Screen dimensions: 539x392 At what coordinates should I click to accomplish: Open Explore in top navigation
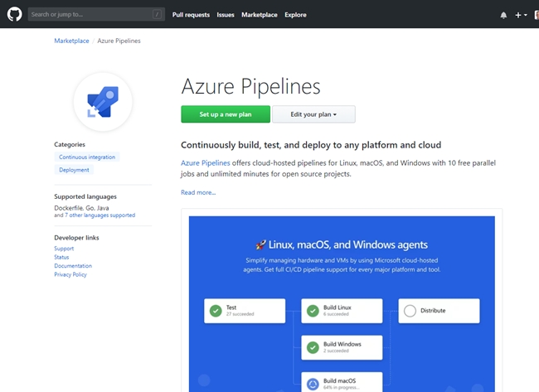295,15
